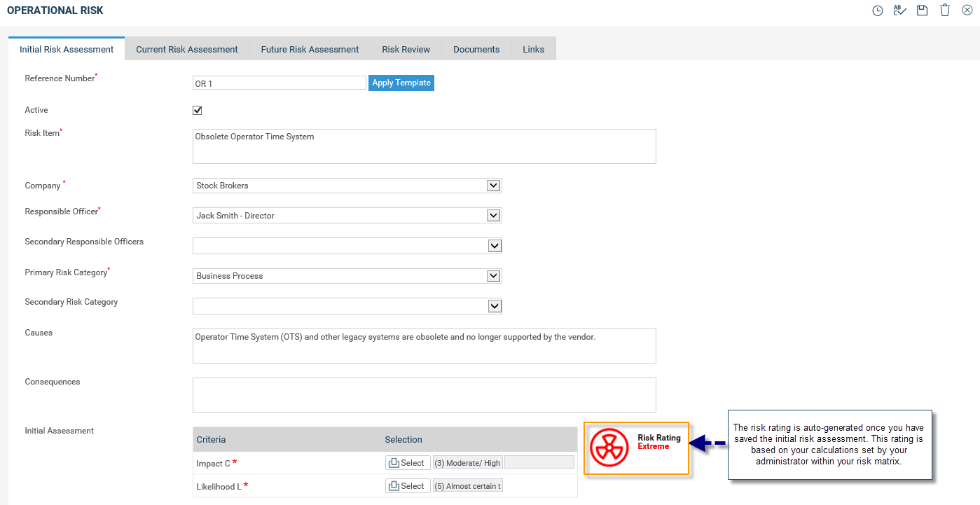The width and height of the screenshot is (980, 505).
Task: Expand the Company dropdown
Action: [493, 186]
